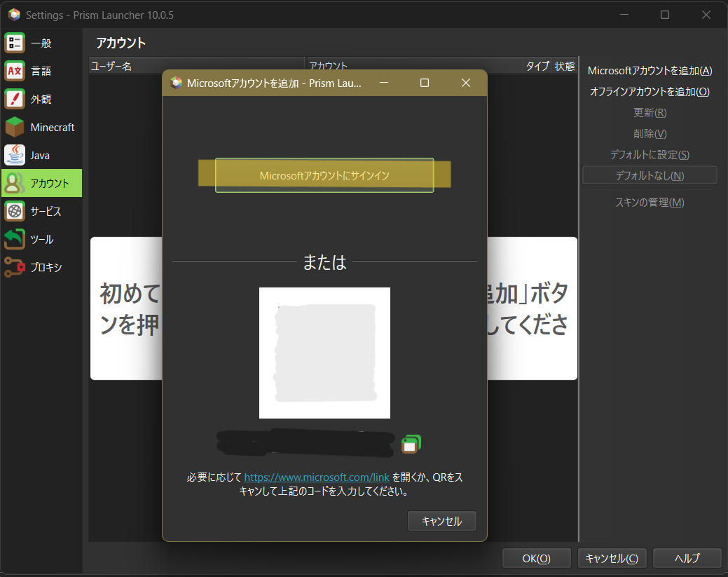Open the 言語 (Language) settings page

pyautogui.click(x=15, y=72)
